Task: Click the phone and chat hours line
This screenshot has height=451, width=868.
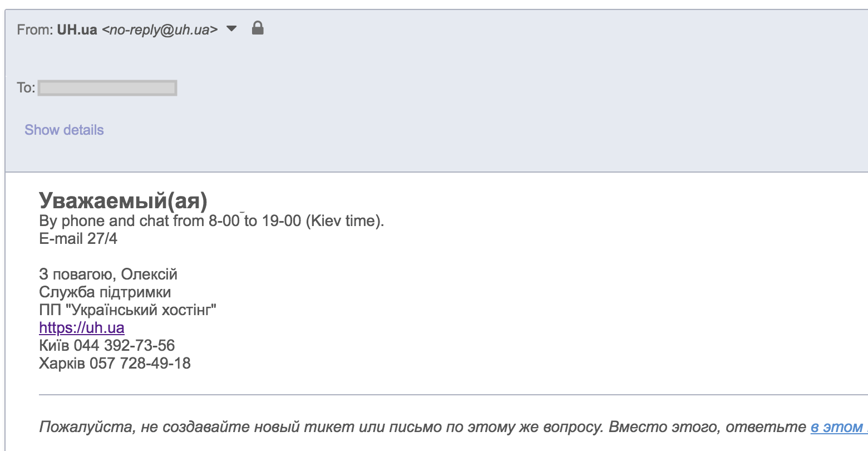Action: click(211, 221)
